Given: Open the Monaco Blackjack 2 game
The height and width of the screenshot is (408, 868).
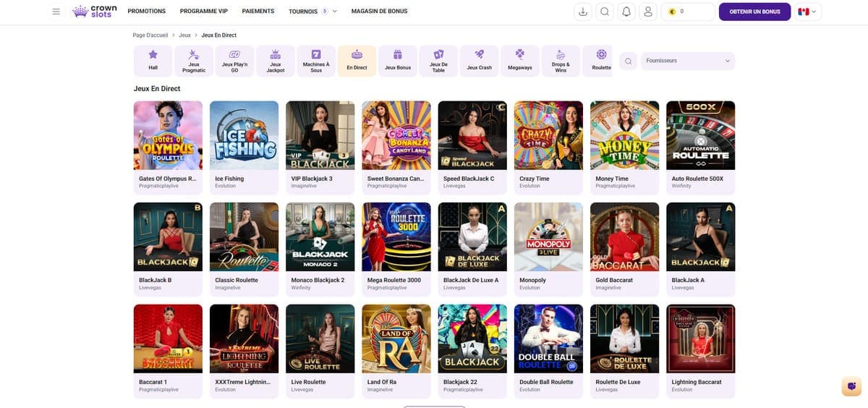Looking at the screenshot, I should click(320, 249).
